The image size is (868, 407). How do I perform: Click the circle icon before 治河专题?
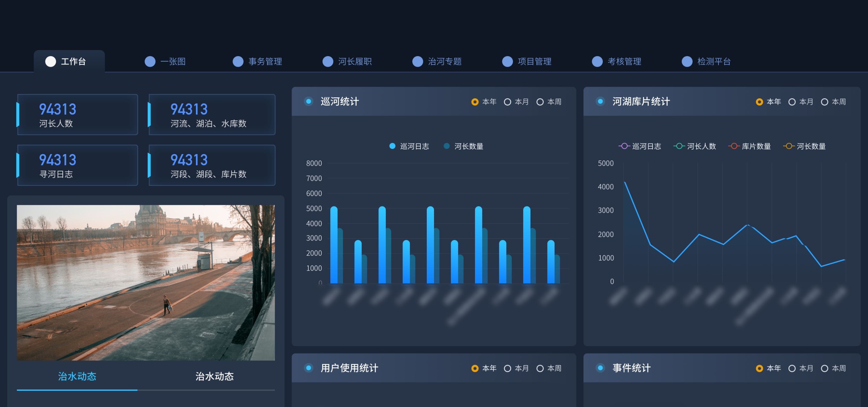pos(418,61)
